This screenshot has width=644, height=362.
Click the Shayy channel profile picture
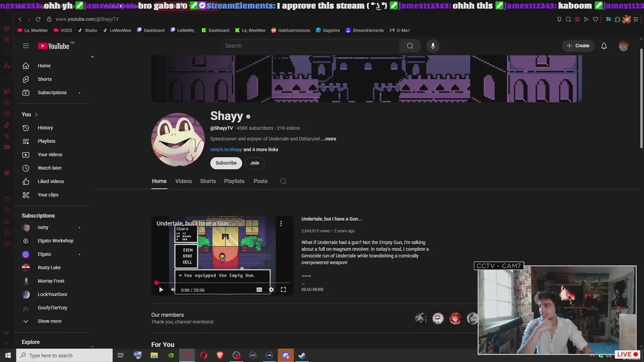[178, 139]
